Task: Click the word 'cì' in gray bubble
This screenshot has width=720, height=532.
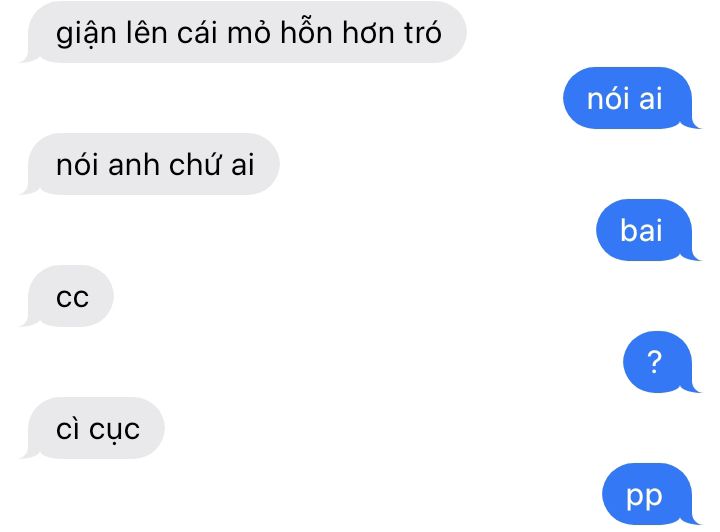Action: (68, 428)
